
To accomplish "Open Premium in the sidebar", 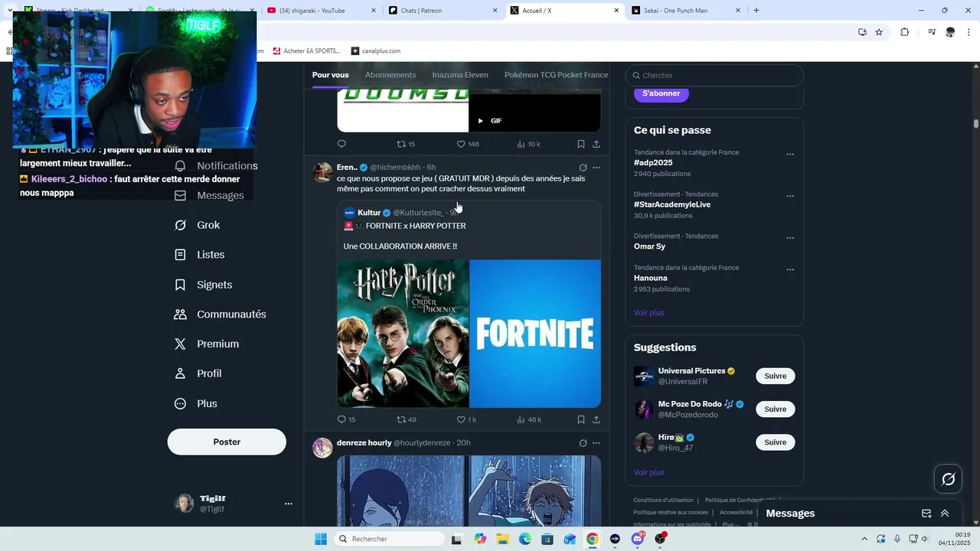I will (x=207, y=344).
